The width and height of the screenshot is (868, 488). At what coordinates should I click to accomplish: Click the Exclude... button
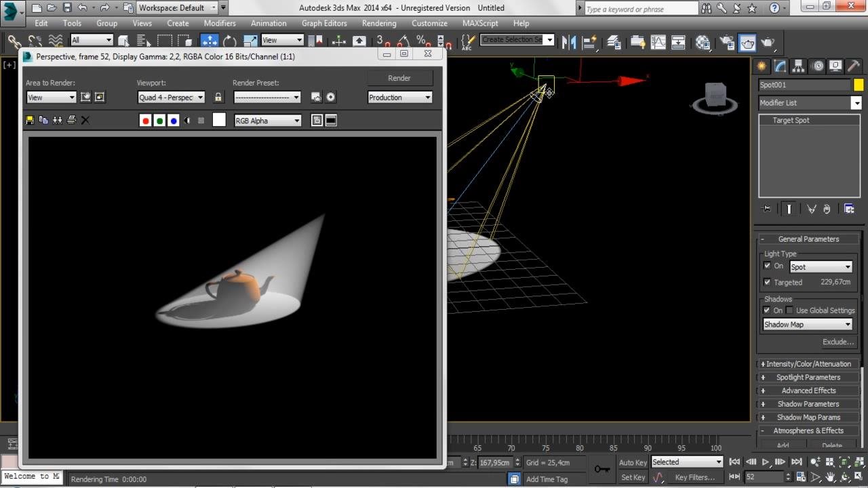point(838,342)
